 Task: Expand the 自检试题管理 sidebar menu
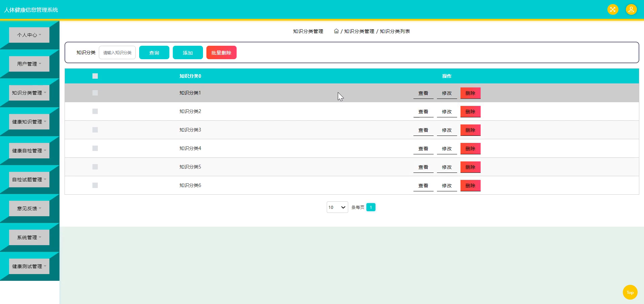[29, 180]
